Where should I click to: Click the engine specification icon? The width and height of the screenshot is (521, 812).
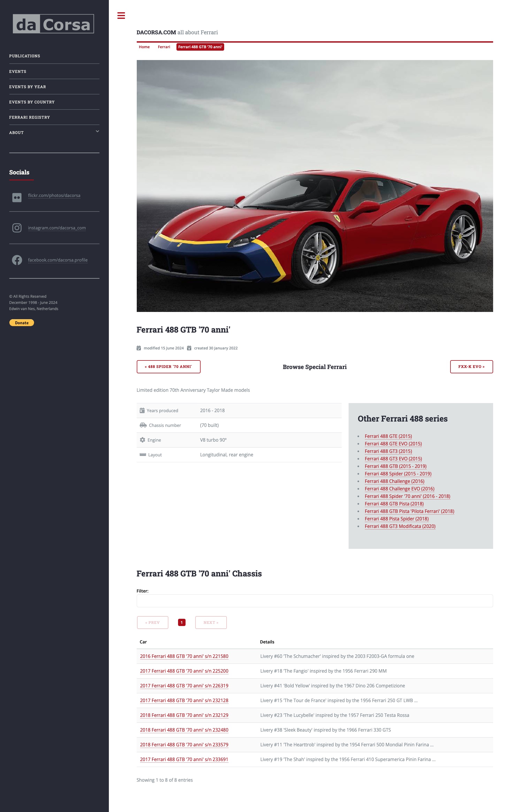point(143,440)
